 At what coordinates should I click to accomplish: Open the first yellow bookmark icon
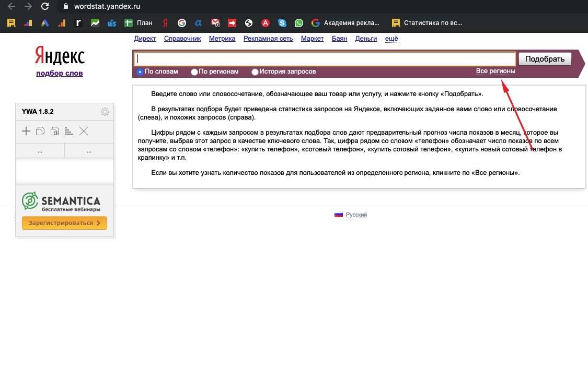11,23
